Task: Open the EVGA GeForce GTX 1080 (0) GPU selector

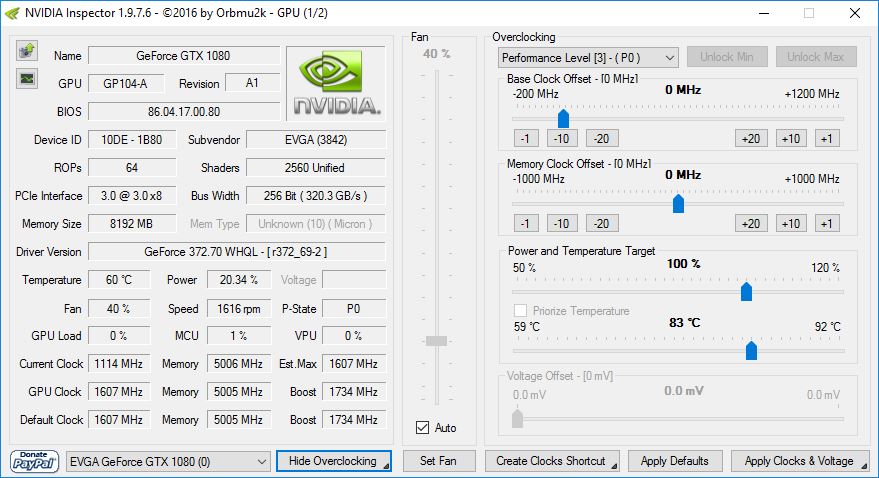Action: pyautogui.click(x=168, y=462)
